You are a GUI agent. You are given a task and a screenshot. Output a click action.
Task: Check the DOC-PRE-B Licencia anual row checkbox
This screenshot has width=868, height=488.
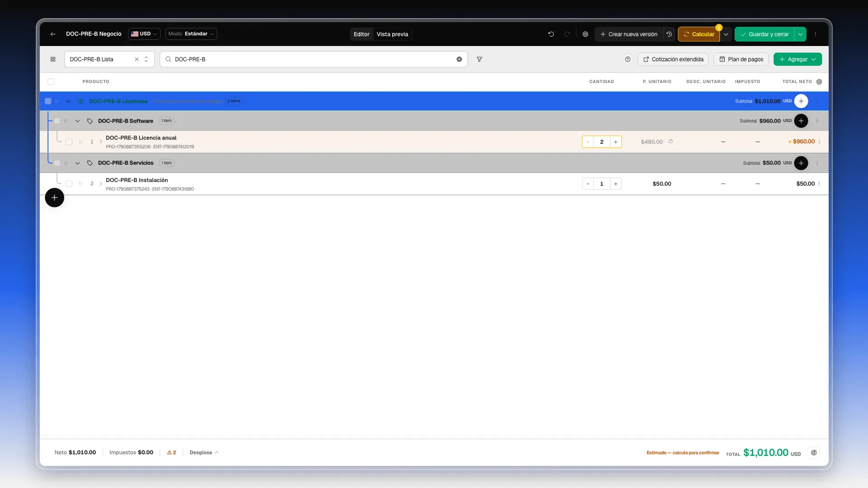(x=69, y=142)
